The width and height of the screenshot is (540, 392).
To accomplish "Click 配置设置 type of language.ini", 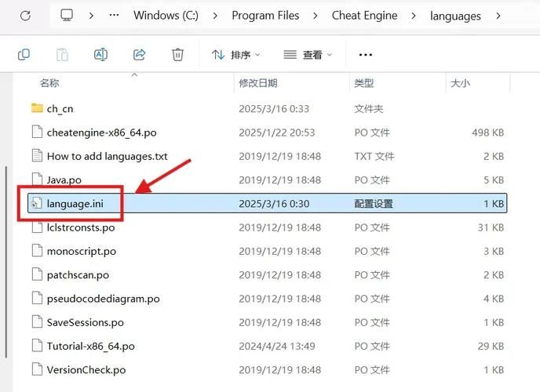I will click(x=374, y=204).
